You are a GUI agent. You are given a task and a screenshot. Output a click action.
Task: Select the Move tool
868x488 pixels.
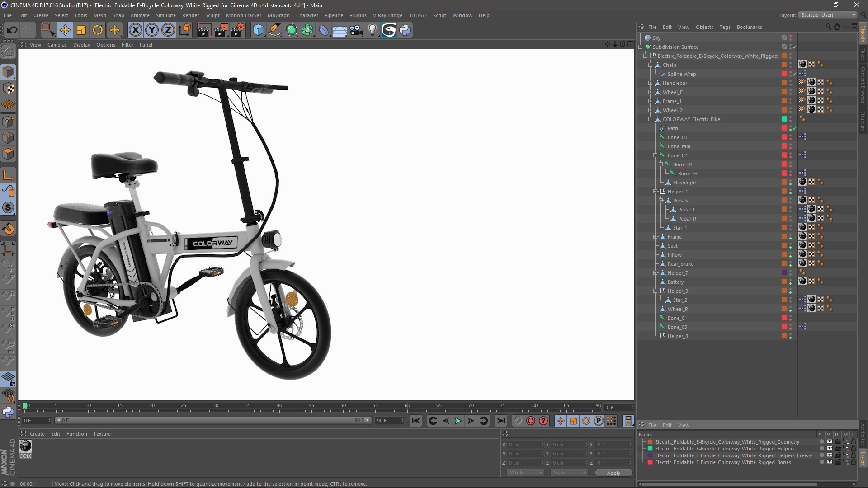pos(65,30)
